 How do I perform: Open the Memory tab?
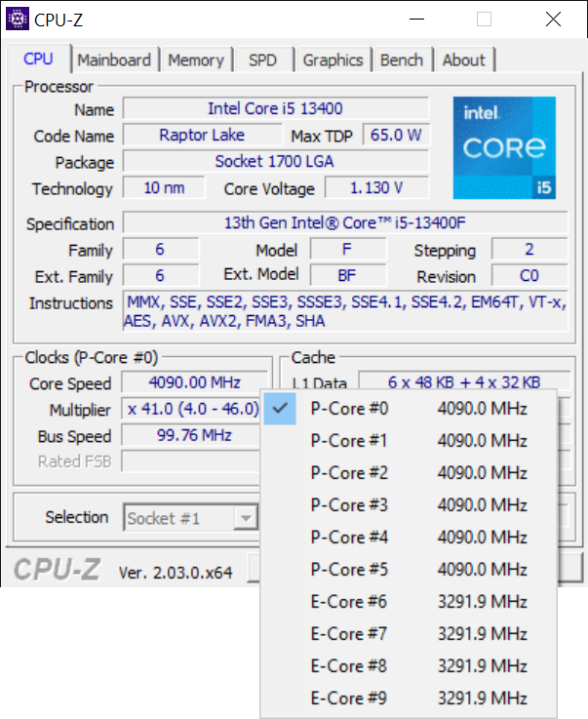pyautogui.click(x=196, y=60)
